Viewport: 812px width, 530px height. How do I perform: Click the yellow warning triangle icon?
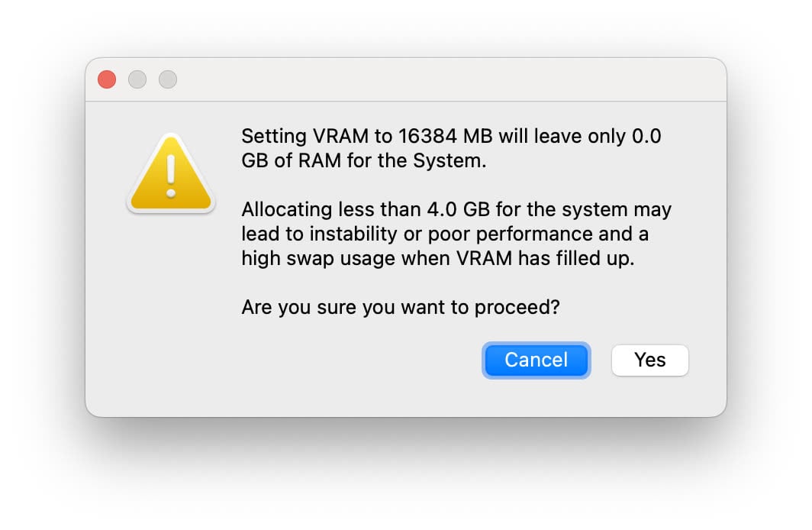coord(171,173)
